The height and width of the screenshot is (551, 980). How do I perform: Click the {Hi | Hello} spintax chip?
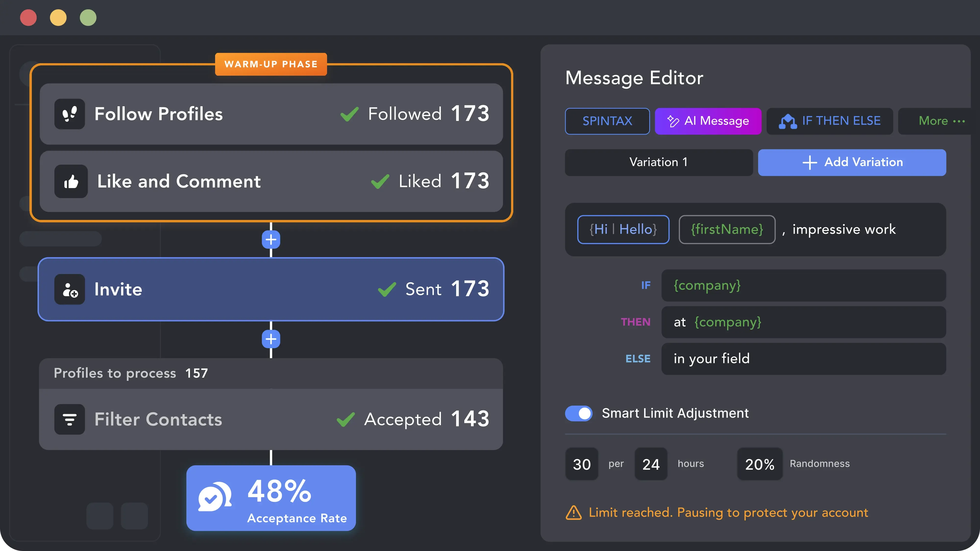623,229
